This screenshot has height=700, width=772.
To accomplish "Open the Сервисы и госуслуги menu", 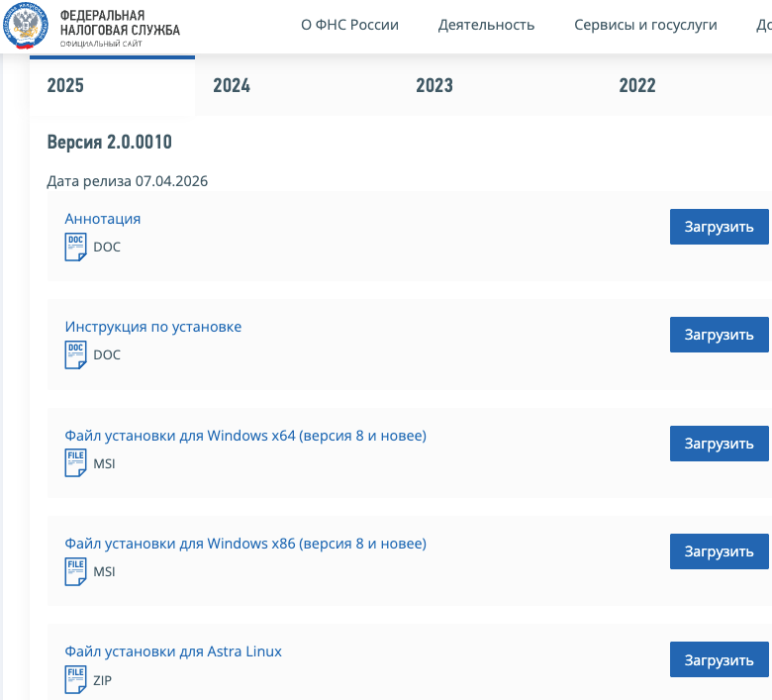I will [645, 25].
